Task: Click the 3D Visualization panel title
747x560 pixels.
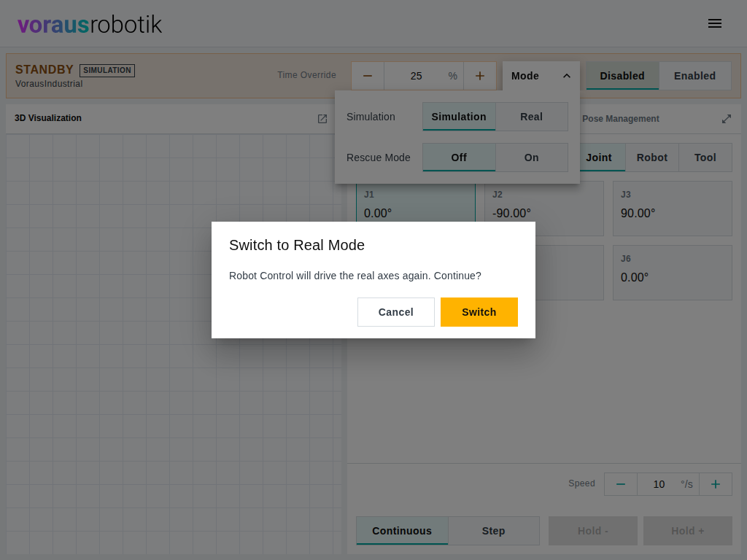Action: coord(48,118)
